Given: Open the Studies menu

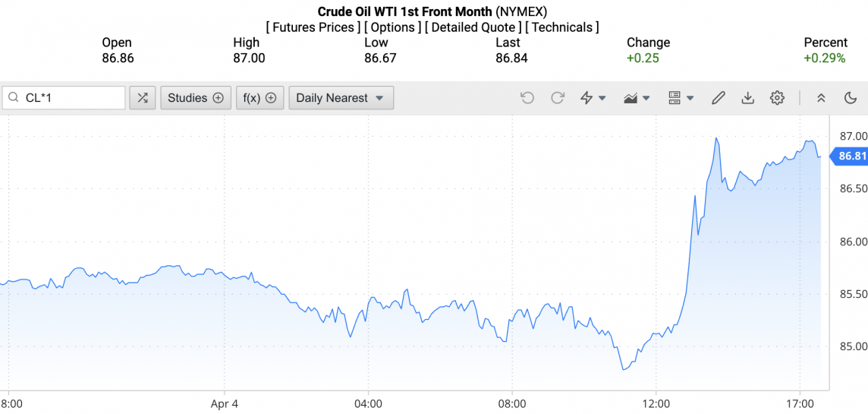Looking at the screenshot, I should coord(195,98).
